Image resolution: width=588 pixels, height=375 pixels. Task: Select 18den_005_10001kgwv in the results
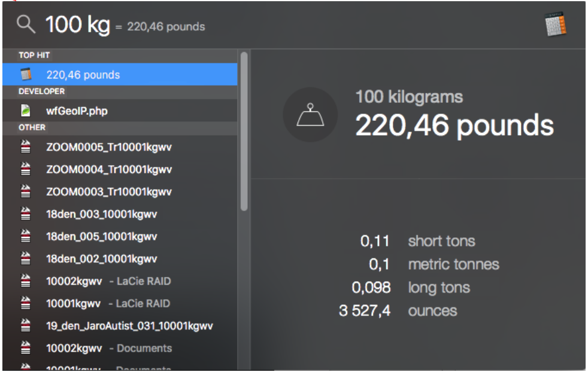[x=101, y=237]
